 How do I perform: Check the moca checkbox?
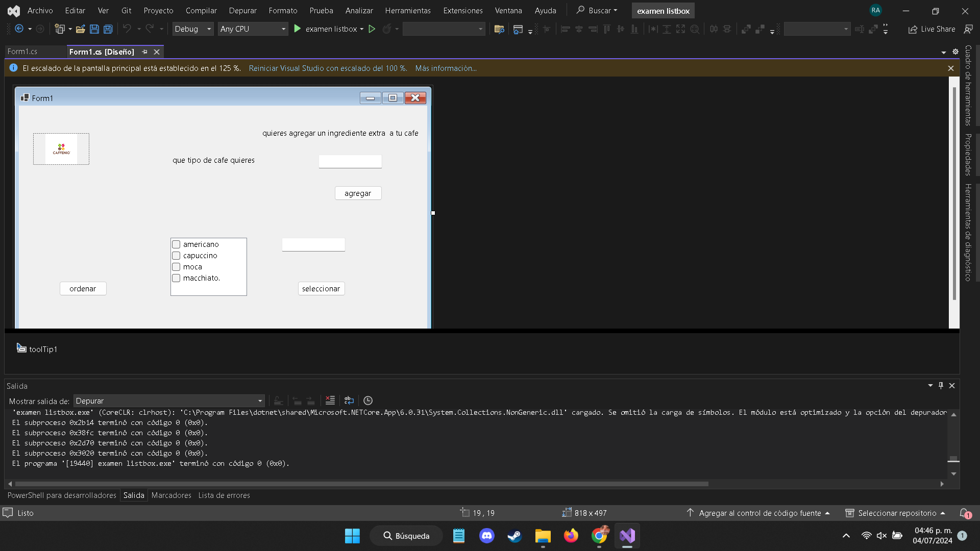[176, 267]
